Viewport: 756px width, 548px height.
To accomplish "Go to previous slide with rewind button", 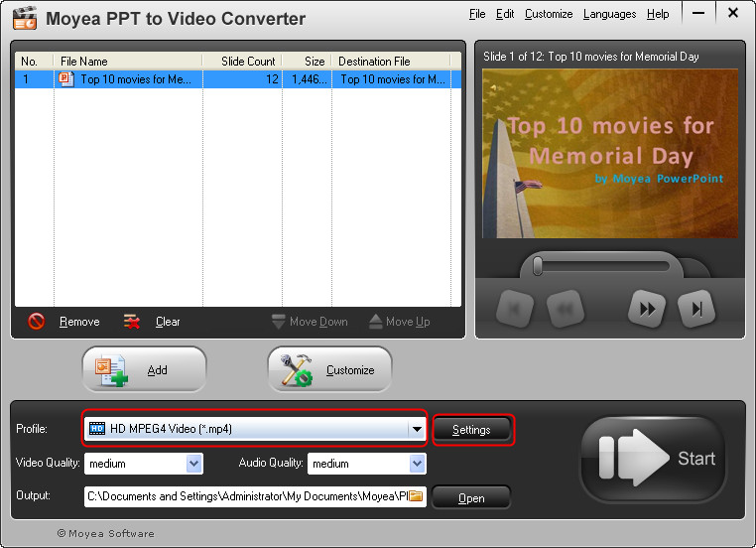I will (566, 309).
